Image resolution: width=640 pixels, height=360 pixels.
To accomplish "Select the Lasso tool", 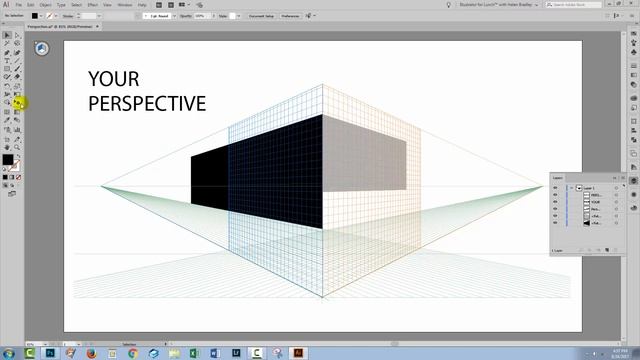I will (x=17, y=44).
